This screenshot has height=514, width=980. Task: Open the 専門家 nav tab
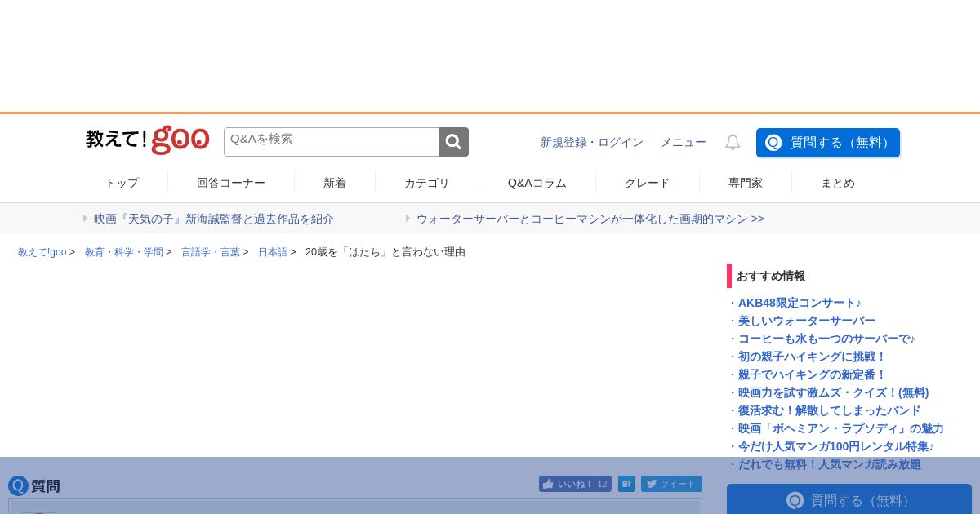click(746, 183)
